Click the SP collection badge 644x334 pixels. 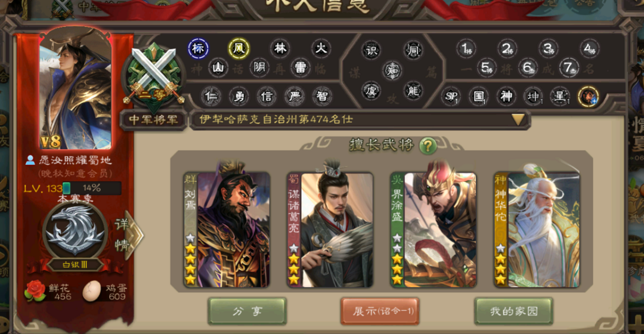[x=451, y=97]
